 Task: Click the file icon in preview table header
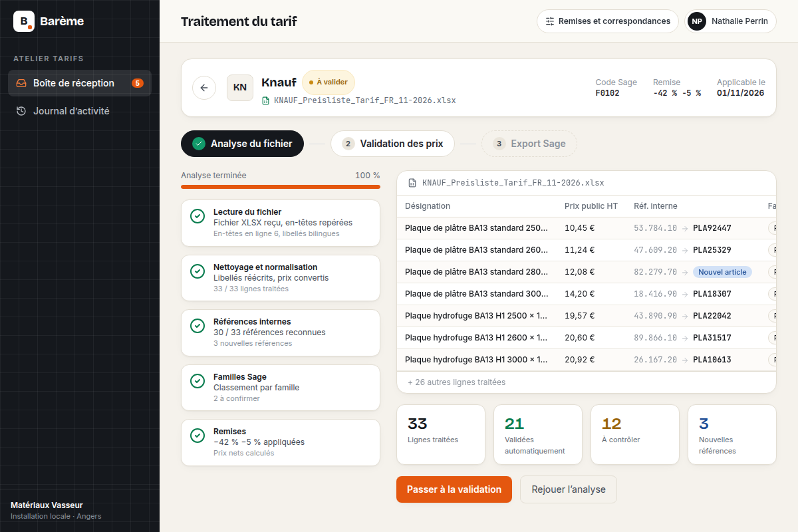click(x=412, y=183)
